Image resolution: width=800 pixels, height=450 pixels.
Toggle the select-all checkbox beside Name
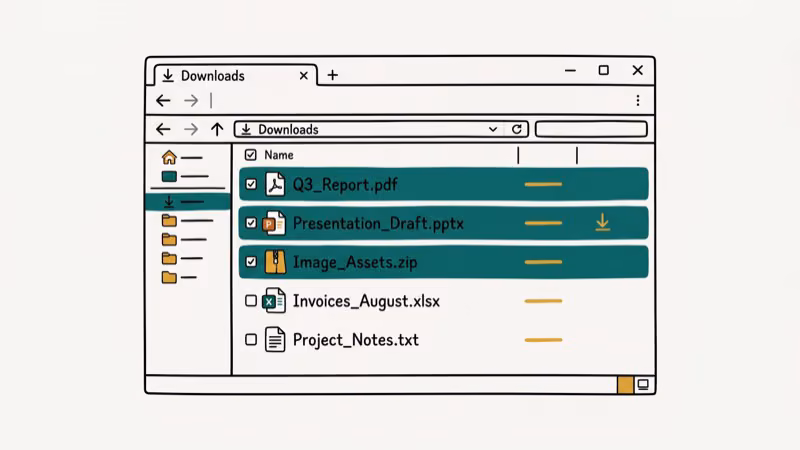click(x=251, y=155)
